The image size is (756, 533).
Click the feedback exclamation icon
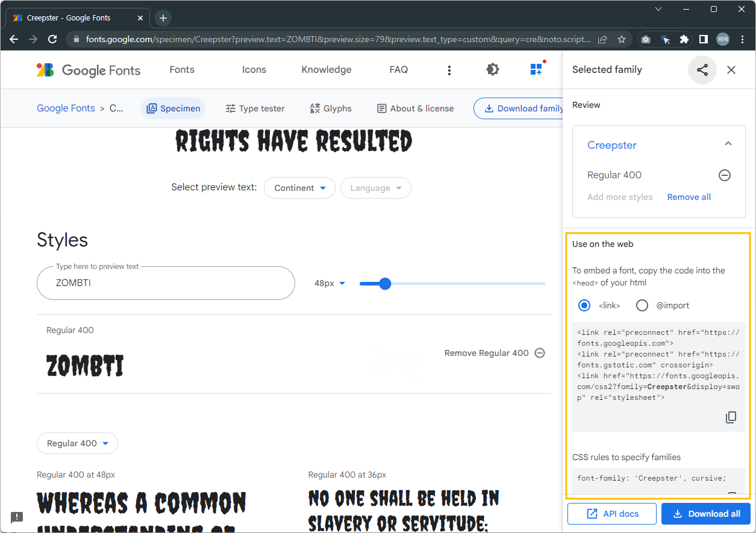click(x=17, y=517)
